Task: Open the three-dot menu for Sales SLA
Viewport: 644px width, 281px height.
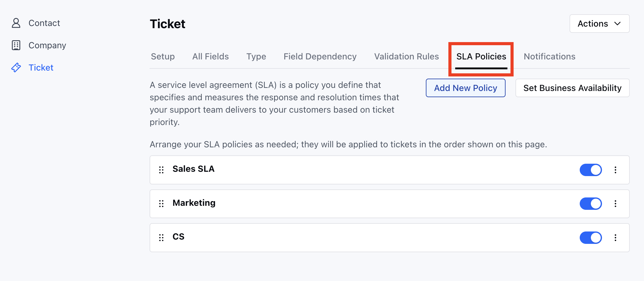Action: click(615, 170)
